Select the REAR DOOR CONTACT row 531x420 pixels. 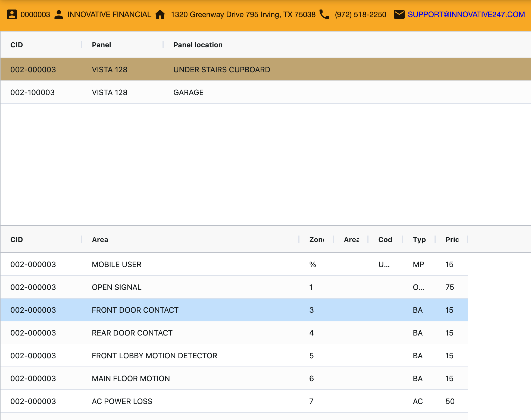234,333
